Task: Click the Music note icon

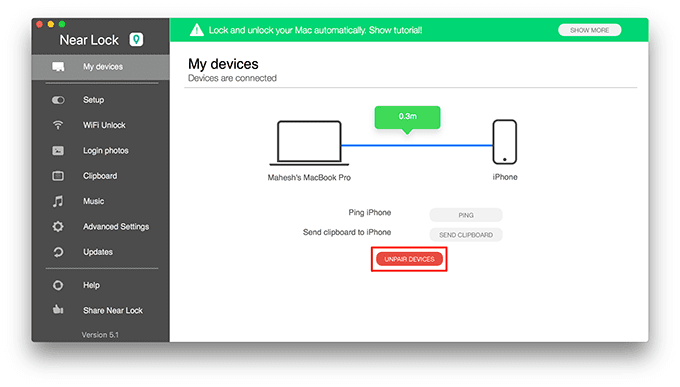Action: (58, 201)
